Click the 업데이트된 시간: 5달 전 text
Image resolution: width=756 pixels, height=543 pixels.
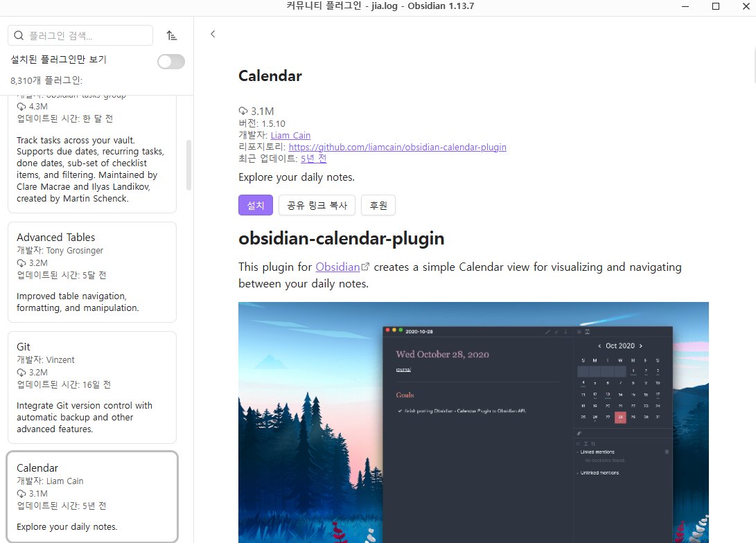pyautogui.click(x=61, y=275)
